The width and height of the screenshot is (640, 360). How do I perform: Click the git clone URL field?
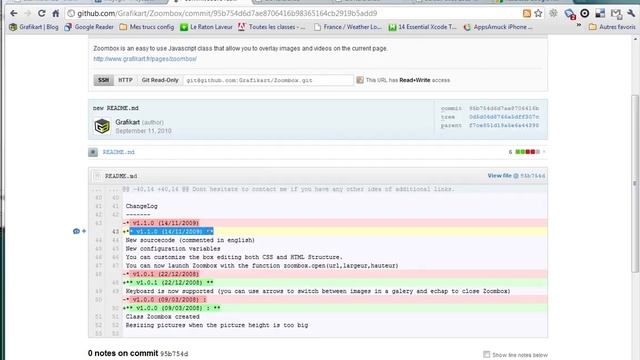[x=268, y=80]
